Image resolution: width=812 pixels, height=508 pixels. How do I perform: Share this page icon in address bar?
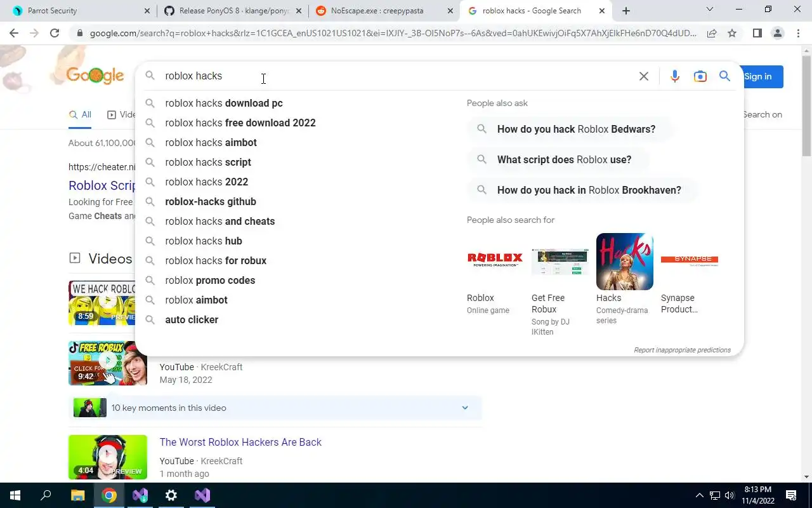(712, 33)
